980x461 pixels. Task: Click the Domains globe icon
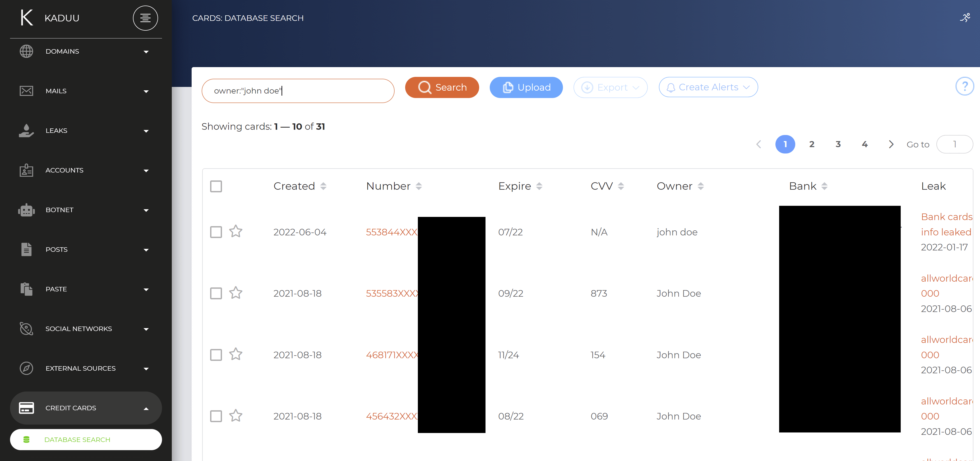[x=26, y=51]
